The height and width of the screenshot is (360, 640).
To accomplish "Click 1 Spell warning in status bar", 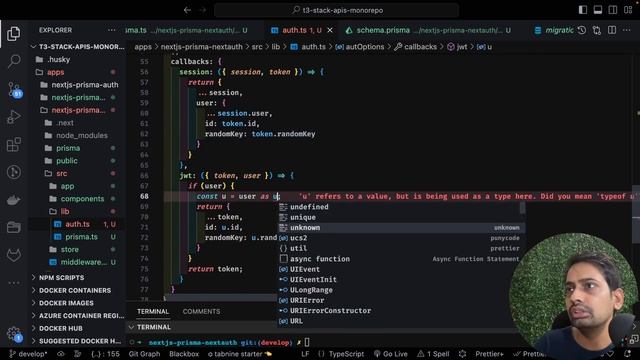I will tap(433, 354).
